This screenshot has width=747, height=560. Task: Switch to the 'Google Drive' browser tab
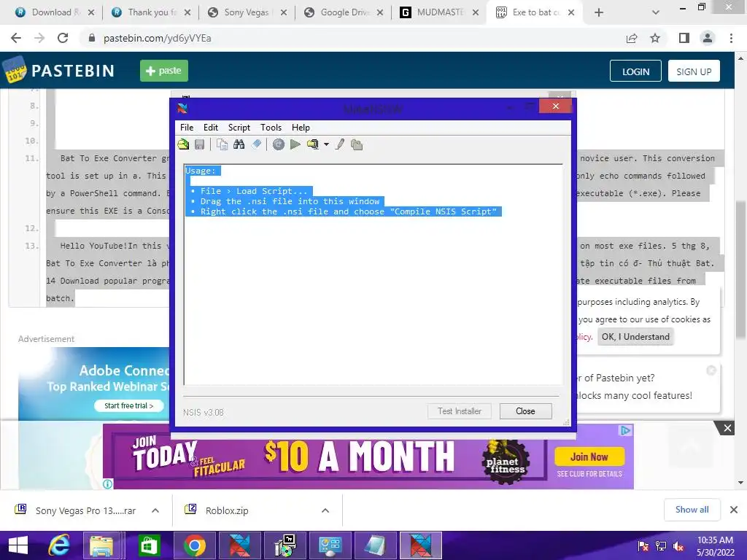[x=343, y=12]
